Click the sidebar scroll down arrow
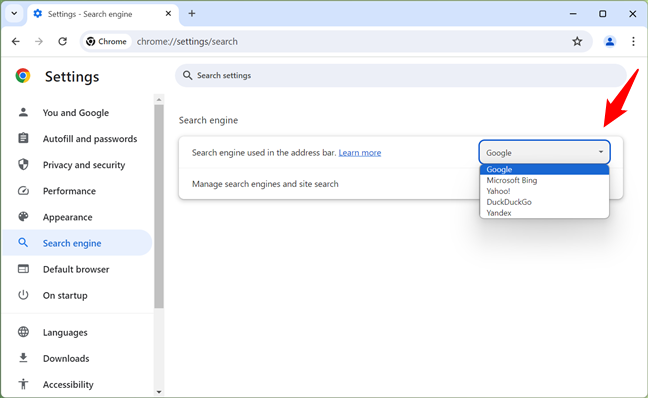Image resolution: width=648 pixels, height=398 pixels. [159, 392]
